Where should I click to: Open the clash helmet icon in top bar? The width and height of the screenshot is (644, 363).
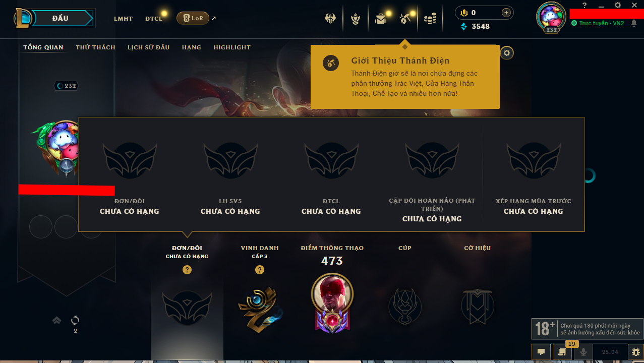click(x=330, y=19)
